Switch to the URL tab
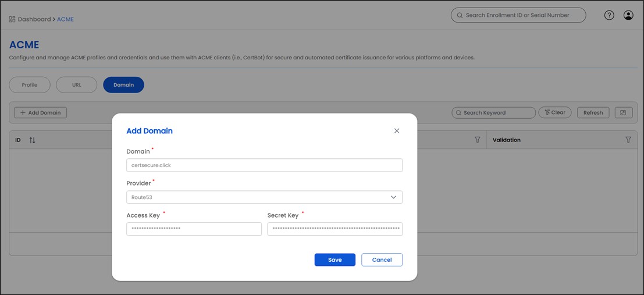The image size is (644, 295). [76, 85]
